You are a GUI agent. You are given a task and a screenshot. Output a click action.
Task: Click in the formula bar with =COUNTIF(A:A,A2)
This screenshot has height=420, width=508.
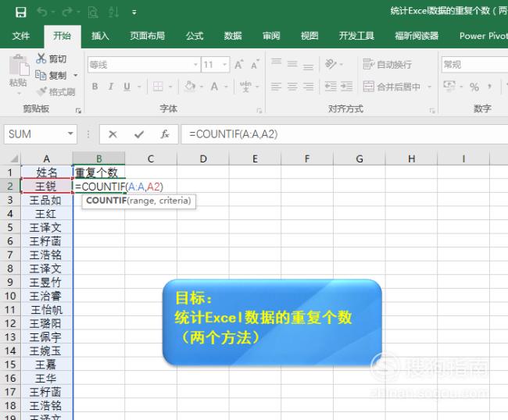pyautogui.click(x=344, y=134)
